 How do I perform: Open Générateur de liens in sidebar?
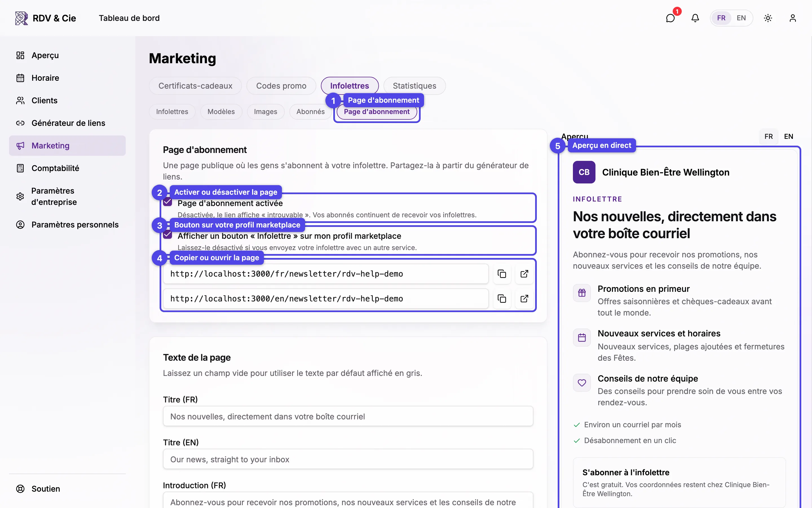[67, 123]
